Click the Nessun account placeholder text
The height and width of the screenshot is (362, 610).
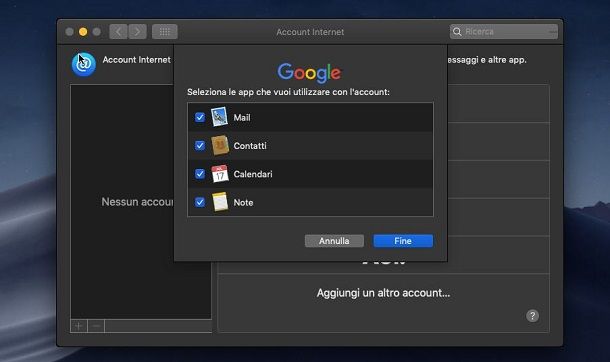pos(137,202)
